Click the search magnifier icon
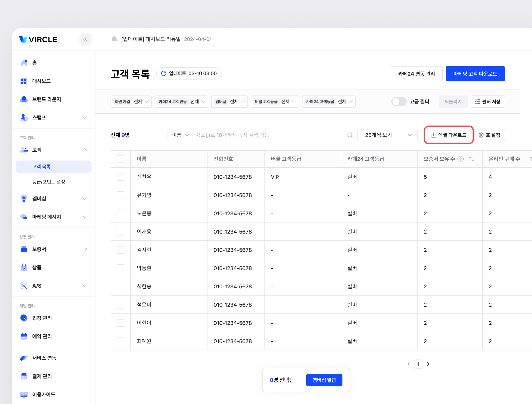The image size is (532, 404). pyautogui.click(x=350, y=135)
